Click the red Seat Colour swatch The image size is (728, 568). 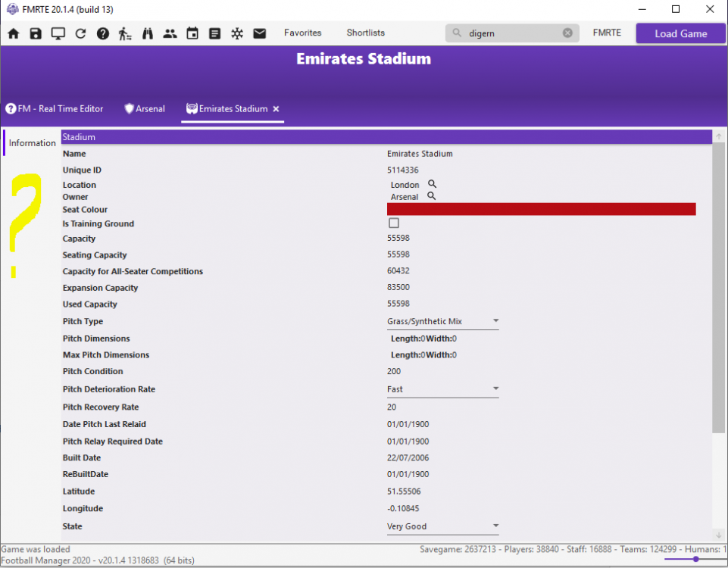pyautogui.click(x=542, y=209)
